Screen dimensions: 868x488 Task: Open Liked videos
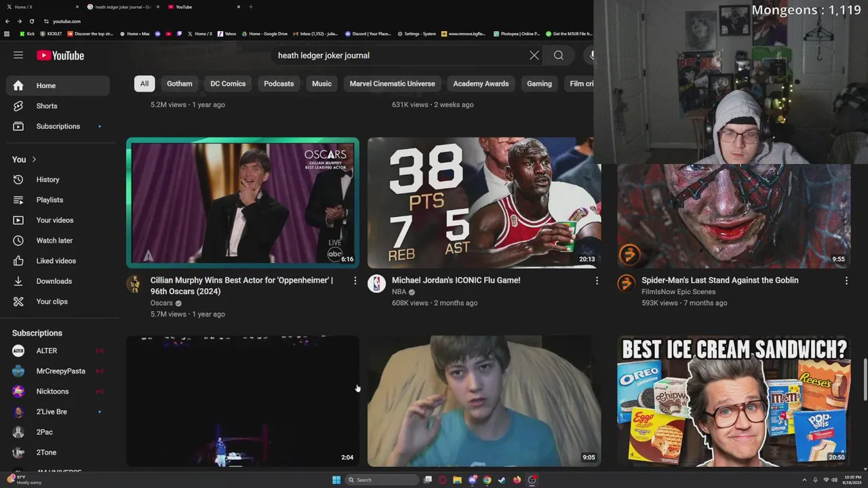tap(58, 261)
